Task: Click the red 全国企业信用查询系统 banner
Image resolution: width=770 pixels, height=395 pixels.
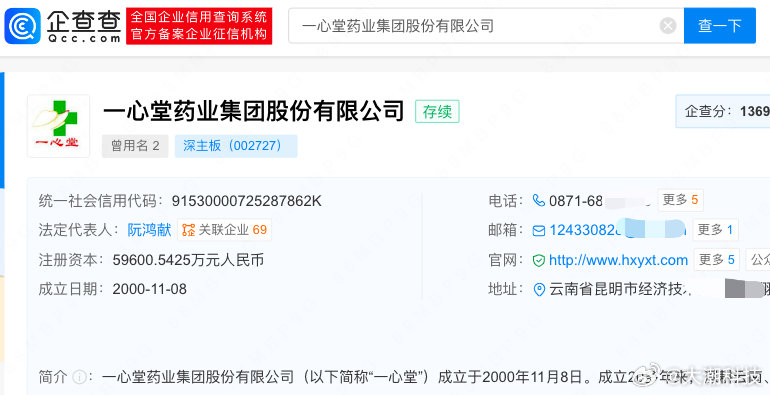Action: pyautogui.click(x=199, y=26)
